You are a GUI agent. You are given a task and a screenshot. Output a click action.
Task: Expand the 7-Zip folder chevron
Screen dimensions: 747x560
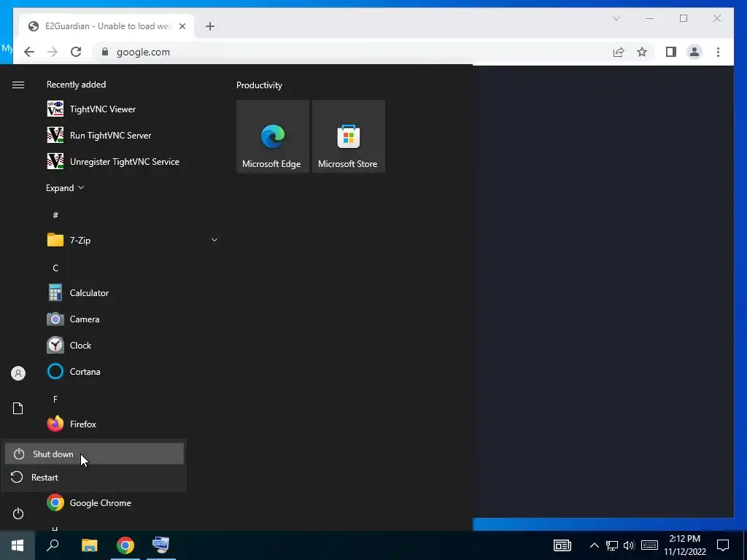214,240
